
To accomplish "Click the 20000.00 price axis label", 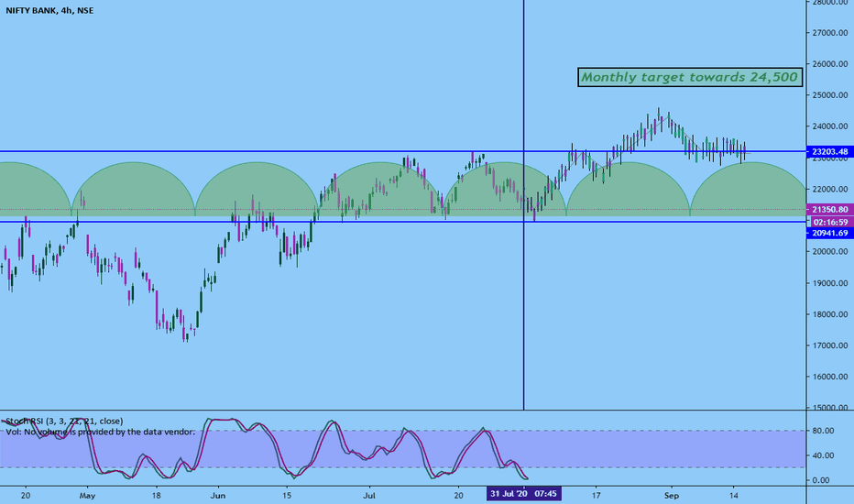I will [x=829, y=252].
